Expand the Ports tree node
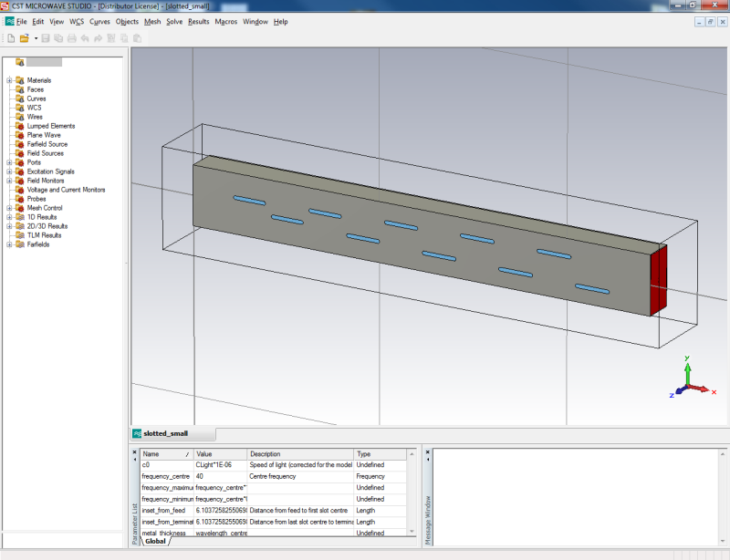 tap(9, 162)
